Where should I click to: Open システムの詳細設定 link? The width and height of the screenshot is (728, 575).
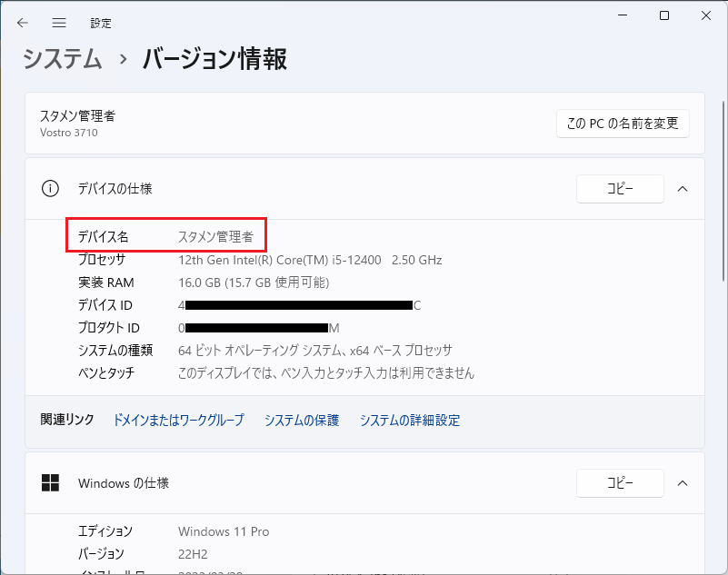[x=410, y=420]
